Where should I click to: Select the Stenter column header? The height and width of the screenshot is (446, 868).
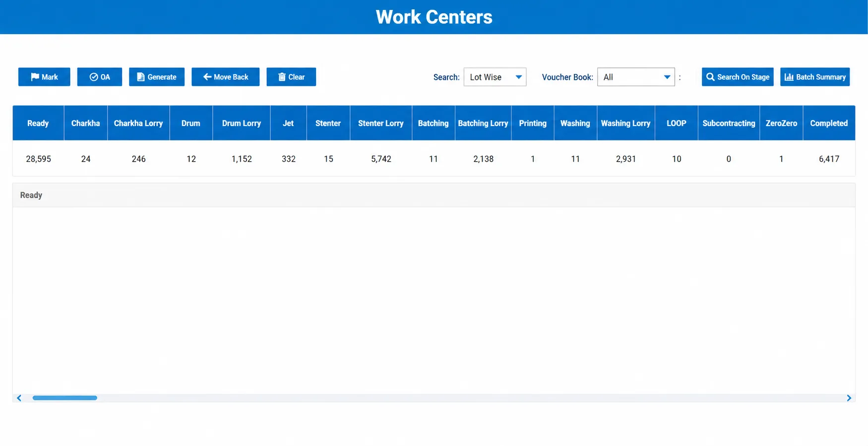328,123
